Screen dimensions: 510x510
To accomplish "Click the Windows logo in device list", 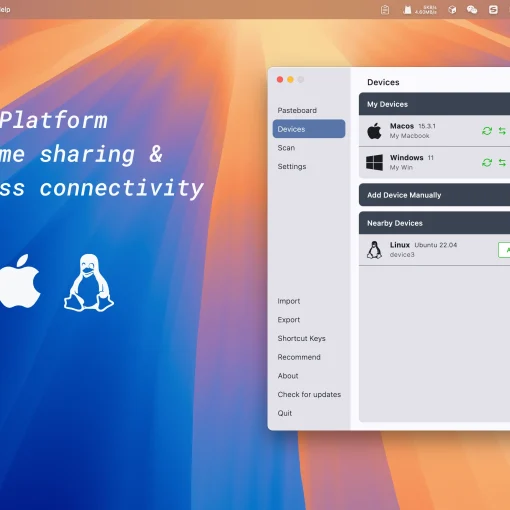I will (374, 162).
